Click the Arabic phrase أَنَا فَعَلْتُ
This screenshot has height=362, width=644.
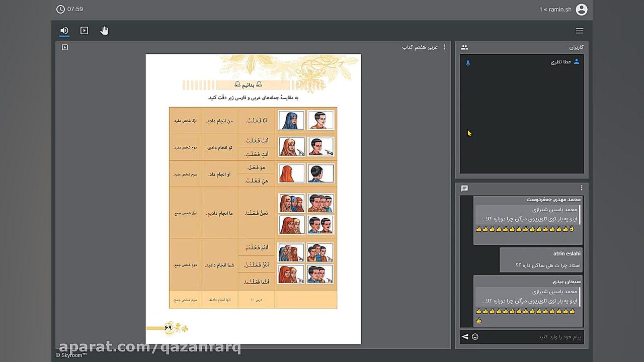[x=257, y=121]
